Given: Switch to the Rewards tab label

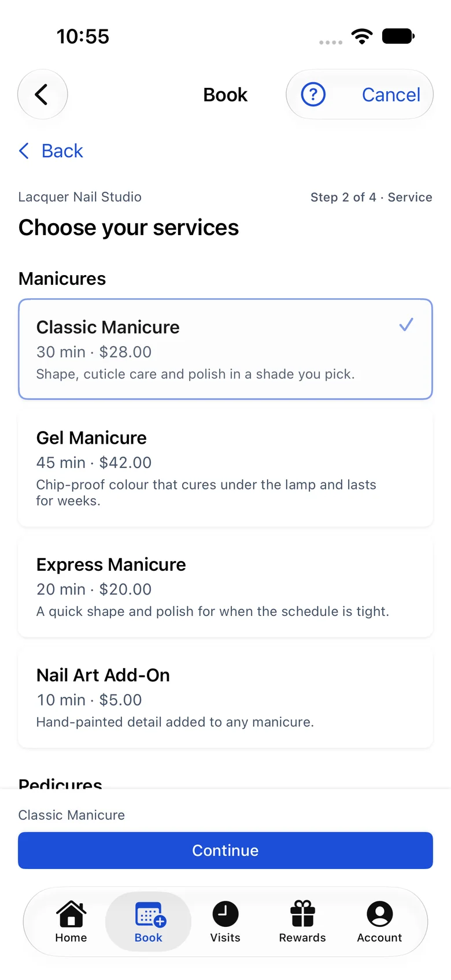Looking at the screenshot, I should [302, 938].
